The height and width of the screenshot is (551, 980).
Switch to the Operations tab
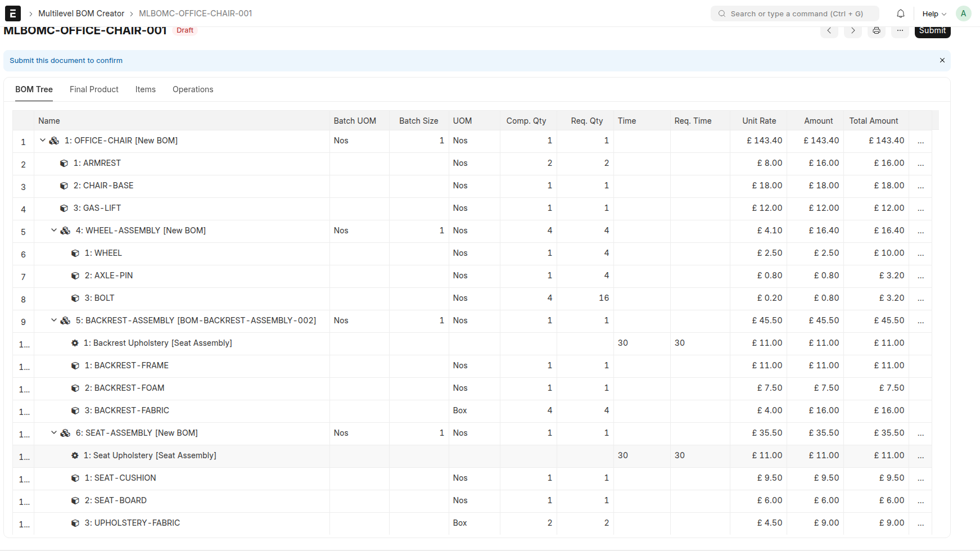click(193, 89)
